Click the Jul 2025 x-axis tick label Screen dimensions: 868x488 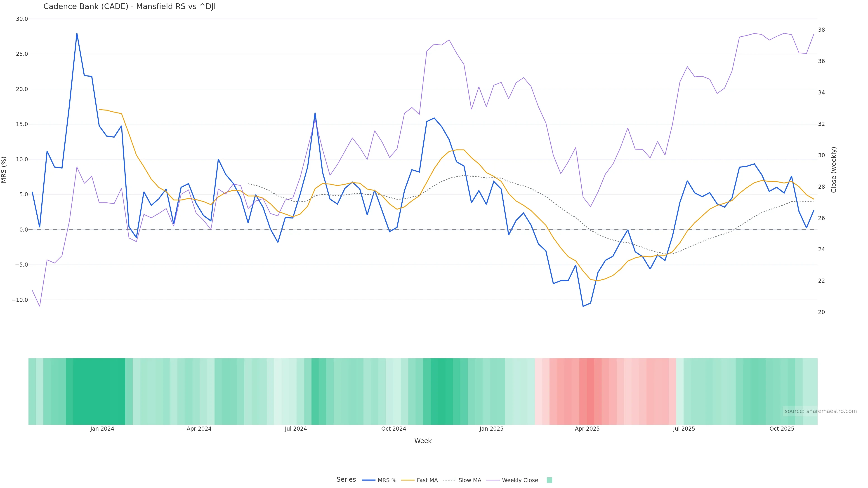point(684,429)
